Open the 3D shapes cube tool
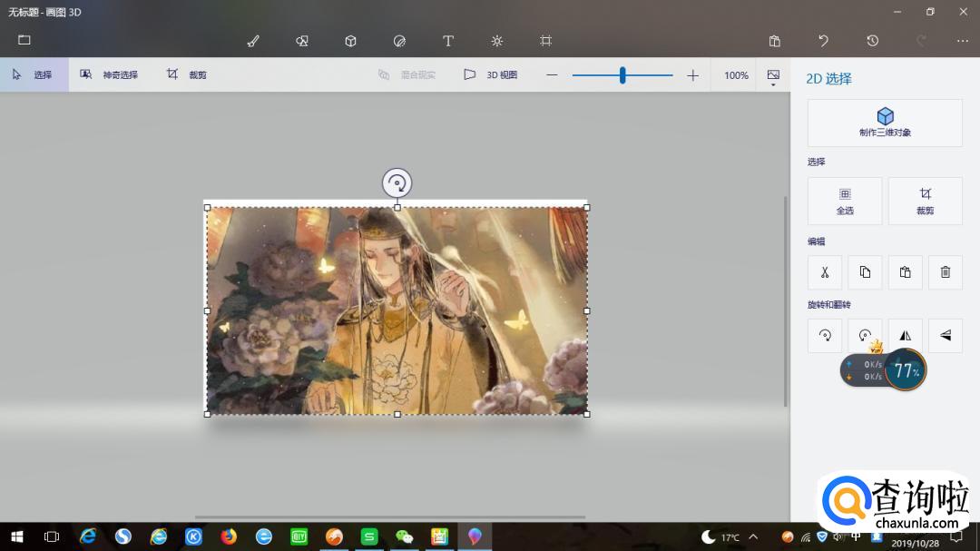Viewport: 980px width, 551px height. 350,41
